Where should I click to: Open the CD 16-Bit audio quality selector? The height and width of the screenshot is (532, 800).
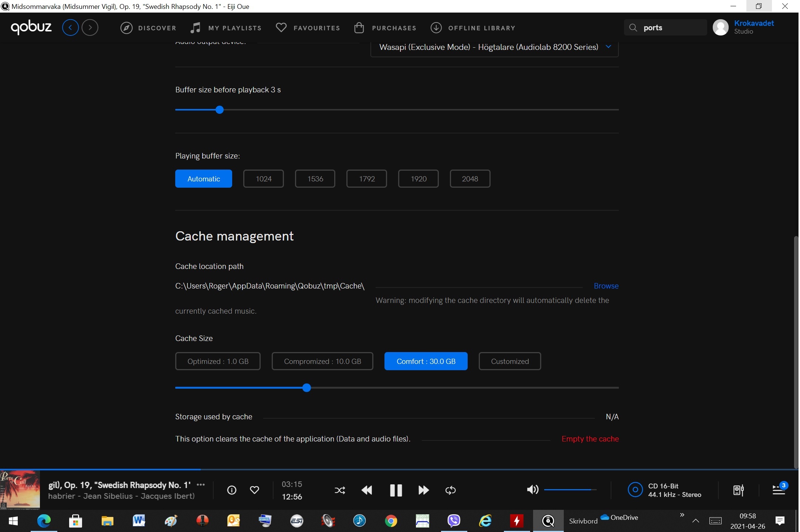tap(665, 490)
